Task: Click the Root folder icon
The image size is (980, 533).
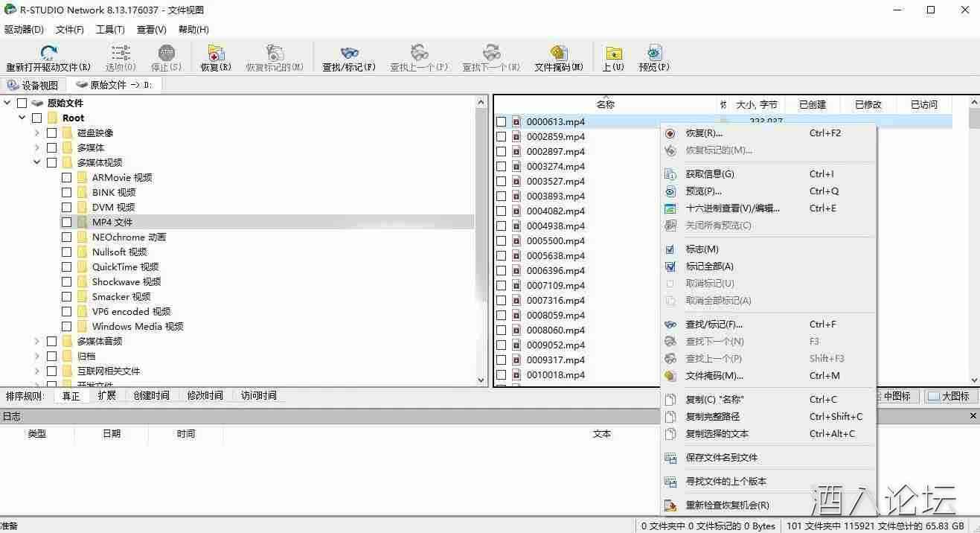Action: click(x=53, y=118)
